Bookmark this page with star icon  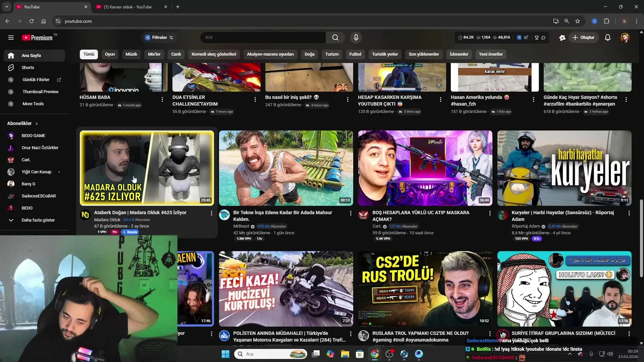point(578,21)
